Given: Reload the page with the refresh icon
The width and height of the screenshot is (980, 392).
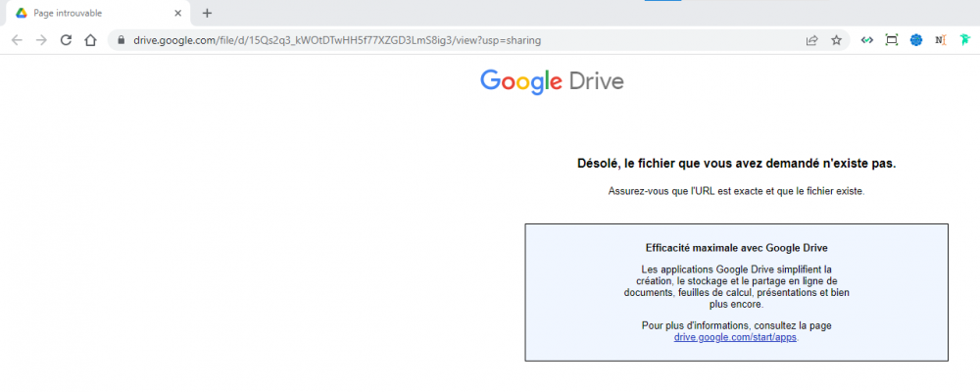Looking at the screenshot, I should click(x=66, y=40).
